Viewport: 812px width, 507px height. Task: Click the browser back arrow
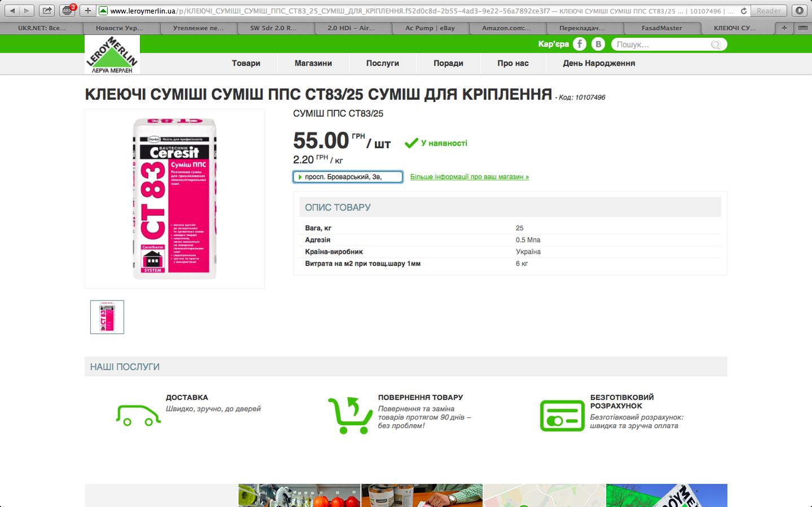(x=12, y=10)
